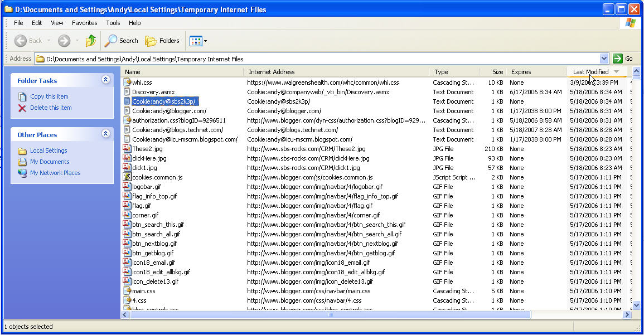Click the folder icon in Address bar
644x335 pixels.
point(40,59)
